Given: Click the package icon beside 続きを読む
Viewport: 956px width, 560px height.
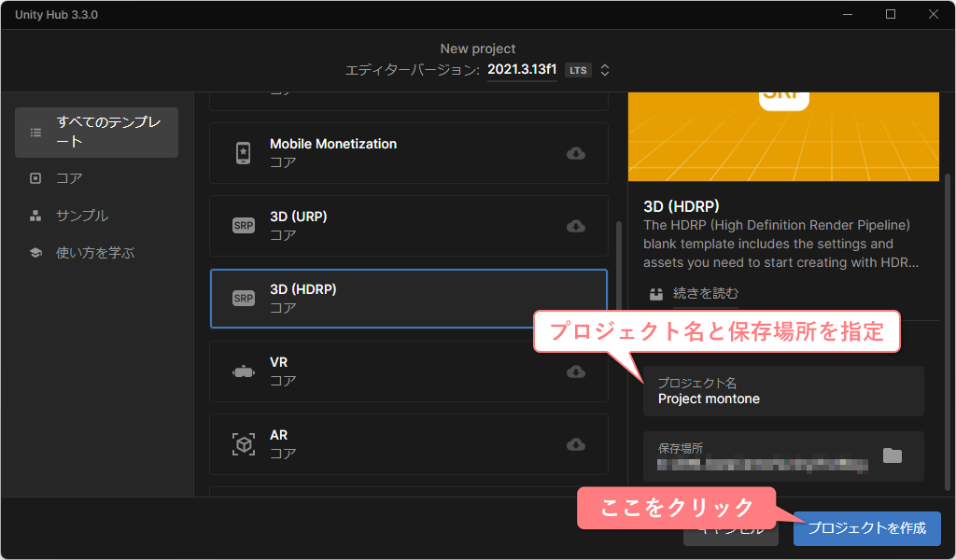Looking at the screenshot, I should coord(656,294).
